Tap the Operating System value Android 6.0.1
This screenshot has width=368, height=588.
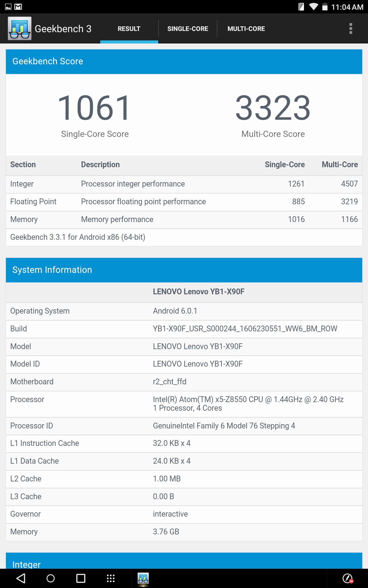point(175,311)
